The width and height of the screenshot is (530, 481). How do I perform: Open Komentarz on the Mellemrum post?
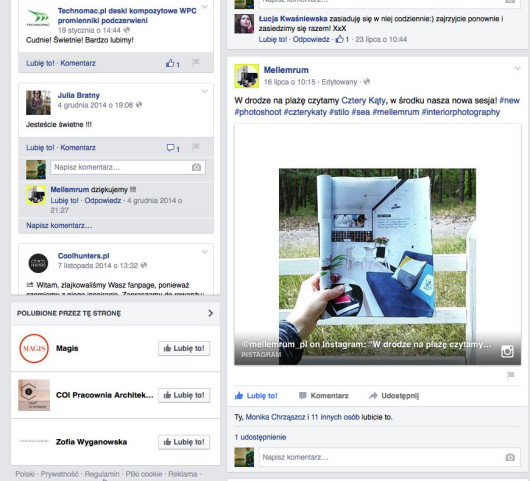(324, 395)
